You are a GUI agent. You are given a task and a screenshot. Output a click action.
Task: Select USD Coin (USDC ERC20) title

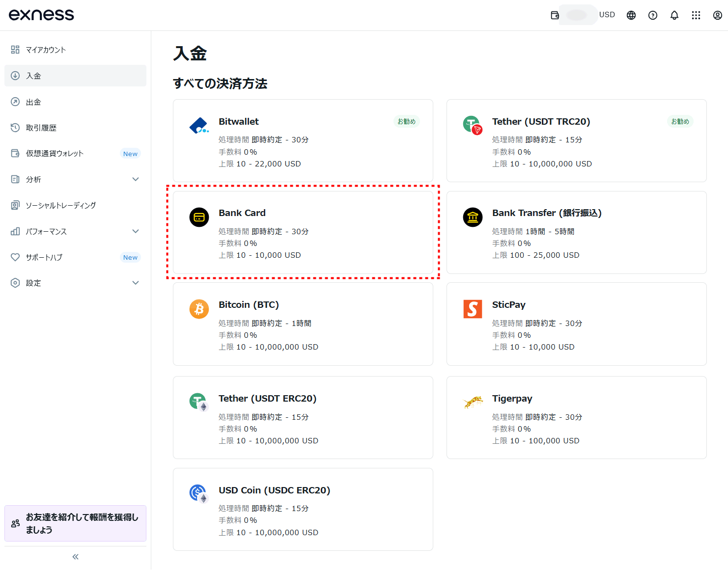point(275,490)
